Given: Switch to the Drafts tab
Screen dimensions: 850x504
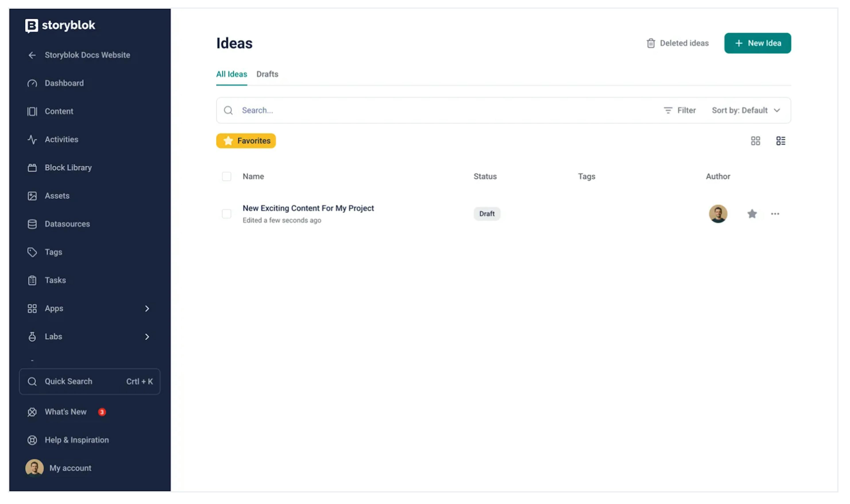Looking at the screenshot, I should (x=267, y=74).
